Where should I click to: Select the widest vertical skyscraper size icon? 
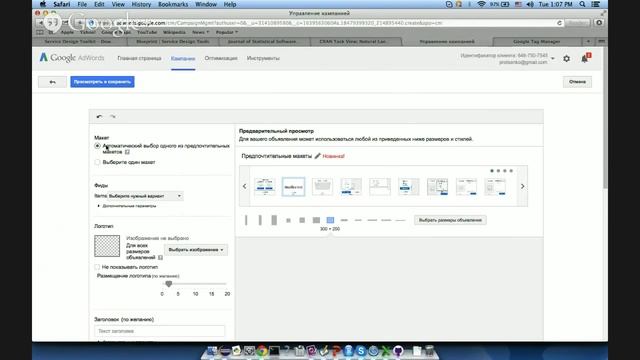[x=274, y=220]
